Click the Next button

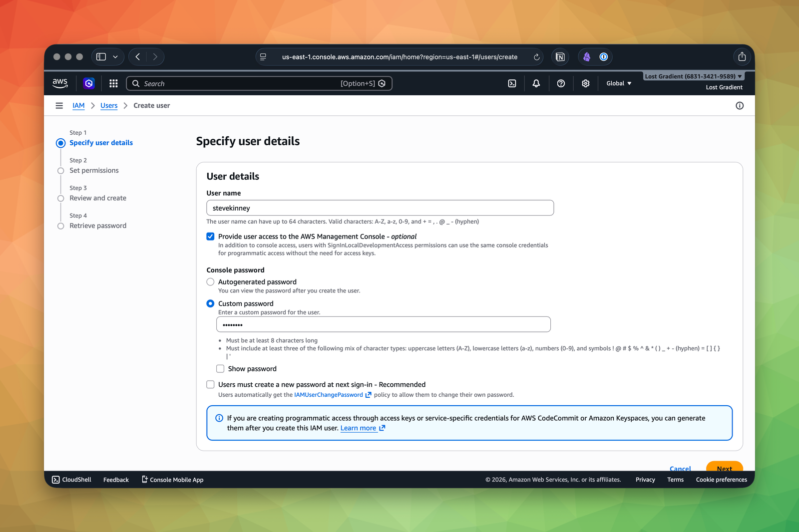coord(724,468)
